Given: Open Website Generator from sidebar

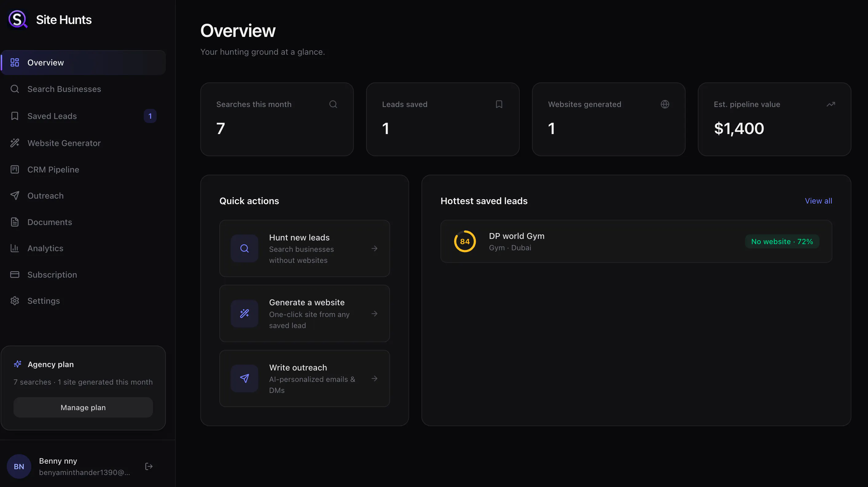Looking at the screenshot, I should [83, 143].
